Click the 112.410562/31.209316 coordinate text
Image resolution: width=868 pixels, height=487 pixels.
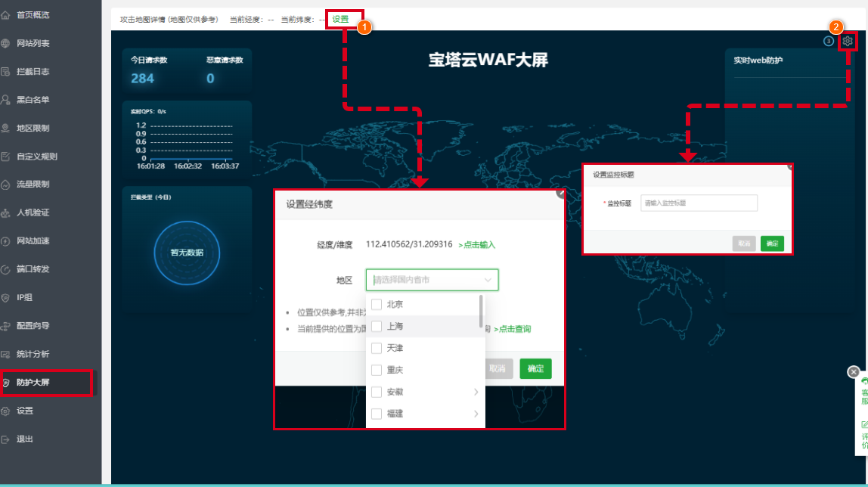tap(409, 244)
